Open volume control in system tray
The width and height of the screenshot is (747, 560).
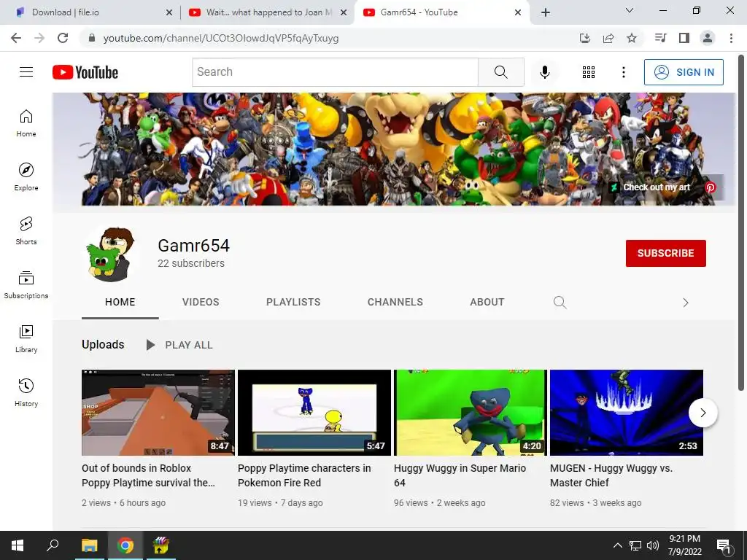click(x=652, y=545)
